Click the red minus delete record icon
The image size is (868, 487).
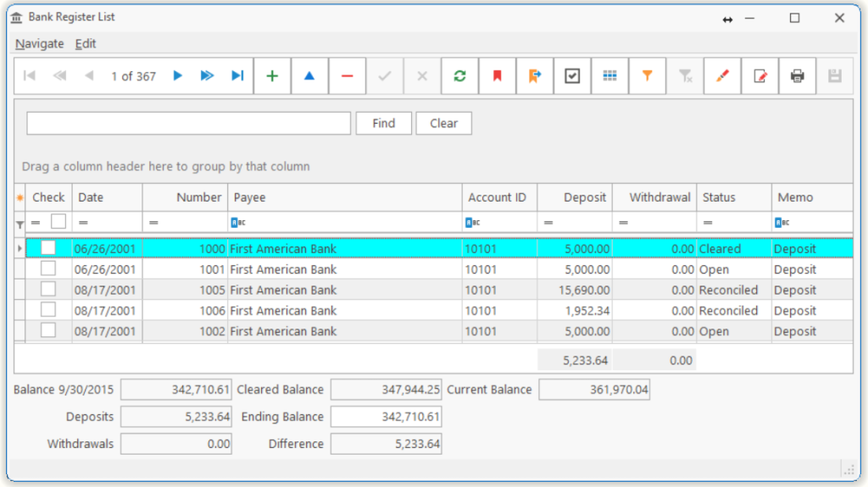click(x=347, y=76)
